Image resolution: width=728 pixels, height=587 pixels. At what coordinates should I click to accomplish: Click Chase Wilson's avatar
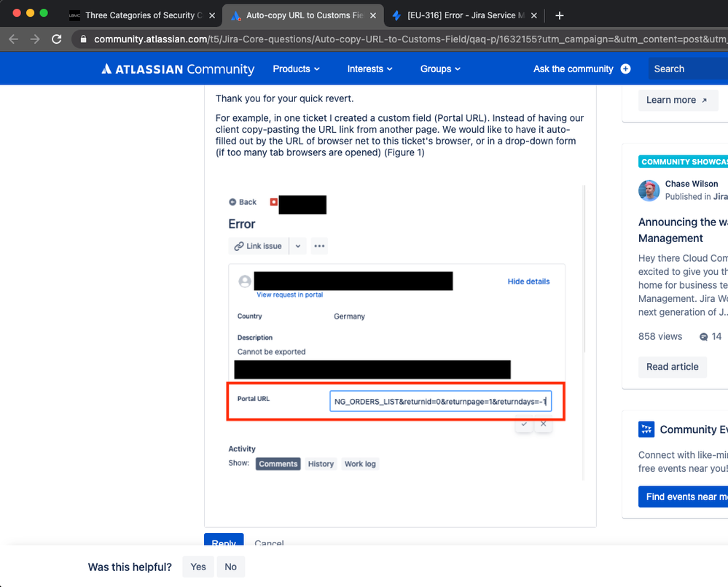pyautogui.click(x=649, y=190)
